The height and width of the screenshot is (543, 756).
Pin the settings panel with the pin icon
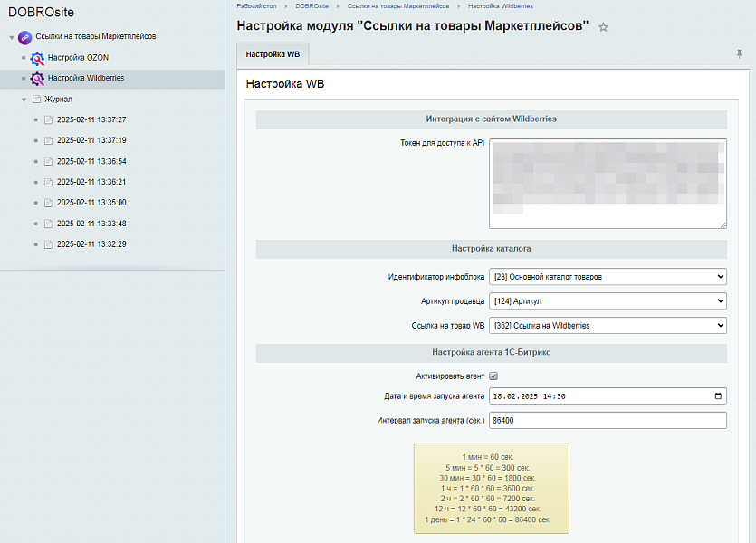click(740, 54)
